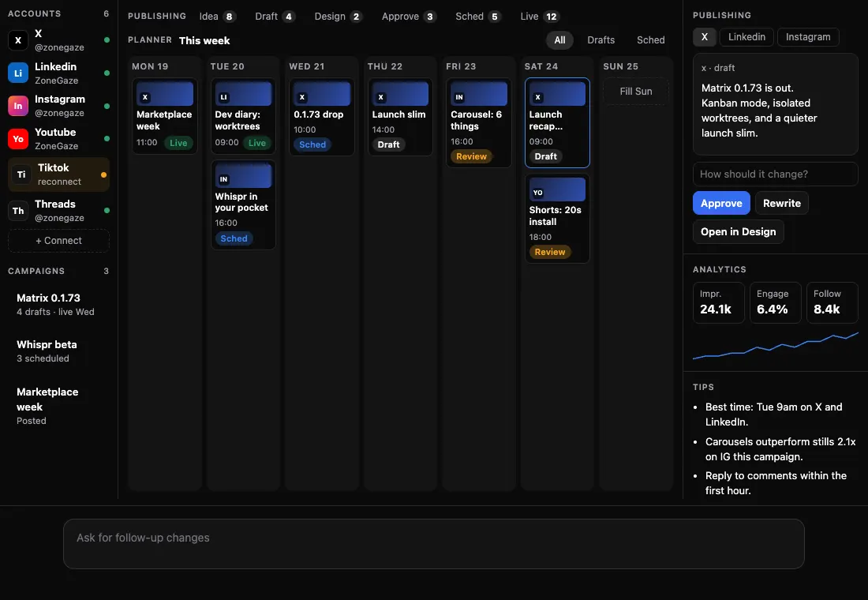Click the Impr. 24.1k analytics tile
The image size is (868, 600).
(719, 302)
